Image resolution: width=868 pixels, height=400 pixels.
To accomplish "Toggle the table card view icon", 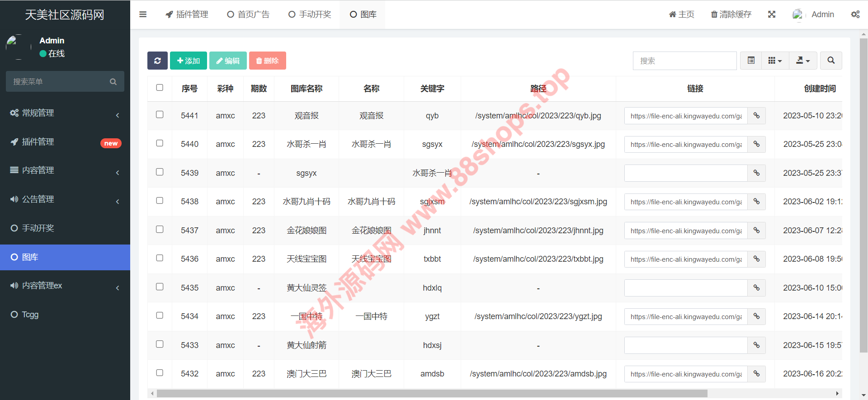I will tap(751, 61).
